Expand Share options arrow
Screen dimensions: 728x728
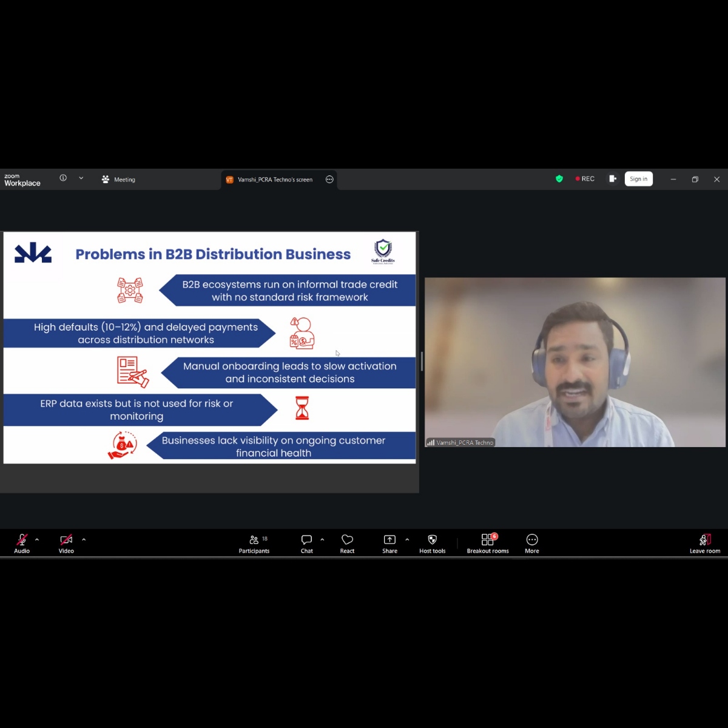tap(407, 539)
